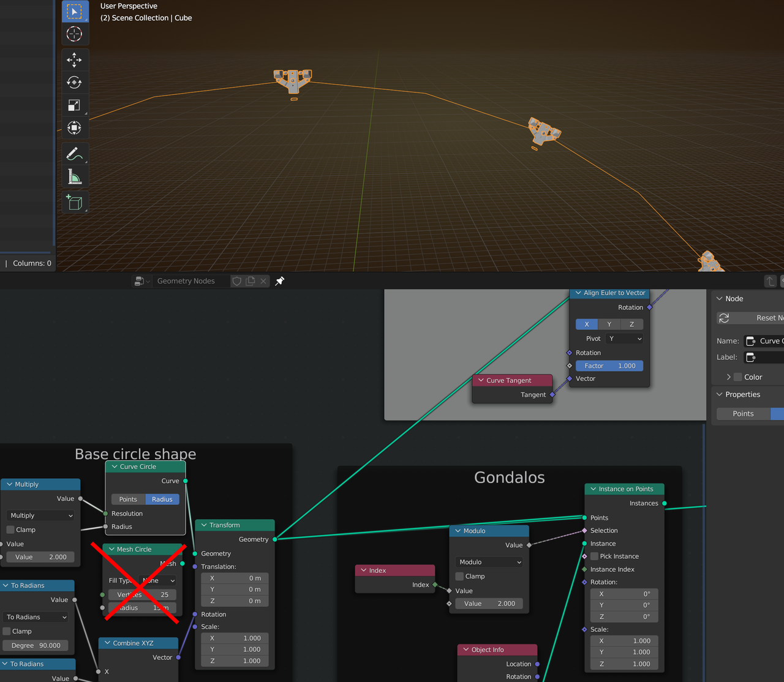Select the Add Cube tool

[x=75, y=203]
